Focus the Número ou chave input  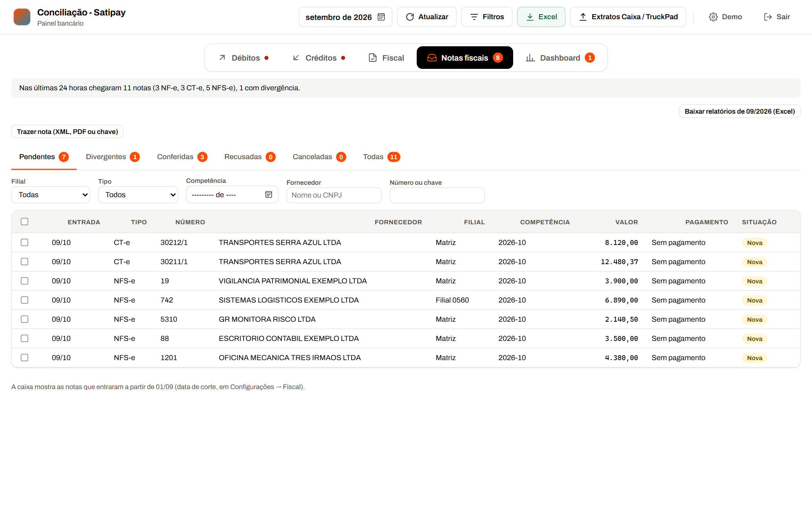click(x=437, y=195)
